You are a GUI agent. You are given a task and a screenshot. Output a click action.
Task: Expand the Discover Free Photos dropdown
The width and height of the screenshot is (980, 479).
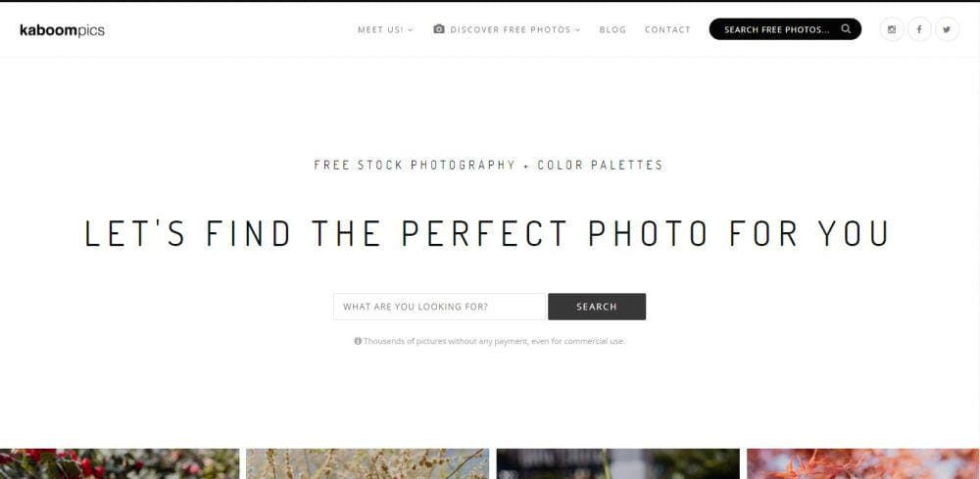pyautogui.click(x=515, y=29)
